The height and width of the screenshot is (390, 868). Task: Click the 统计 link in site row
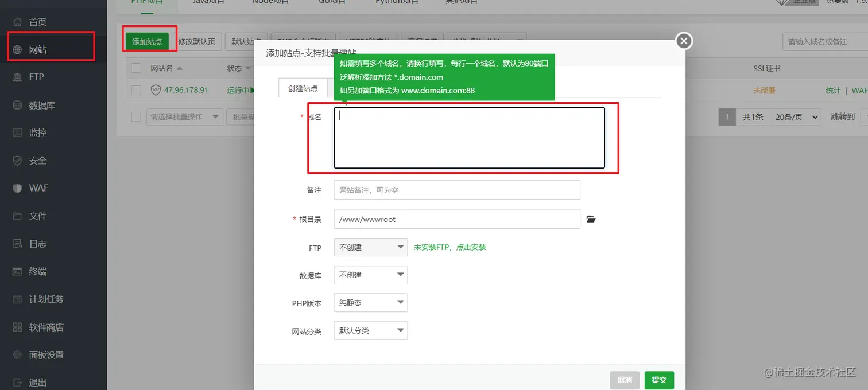833,91
